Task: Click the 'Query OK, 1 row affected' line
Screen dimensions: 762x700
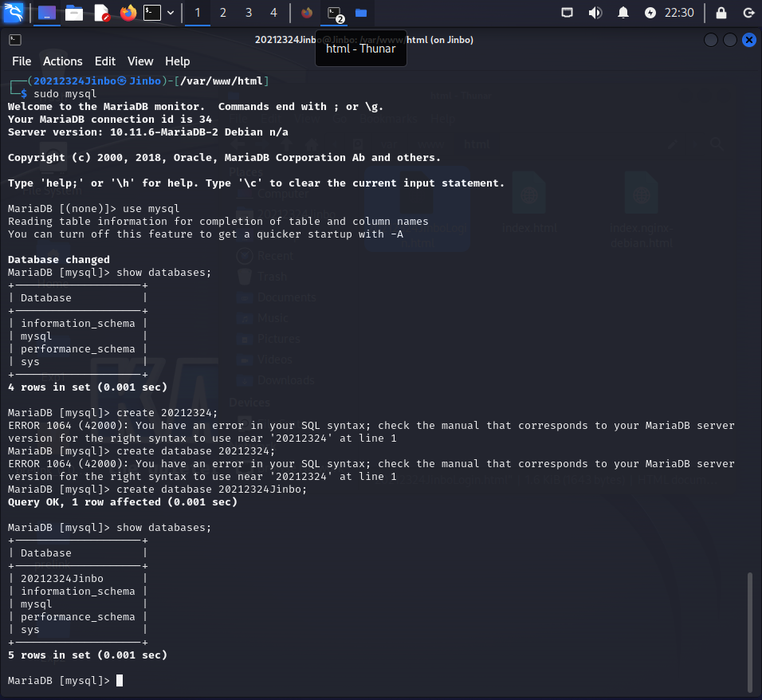Action: [123, 502]
